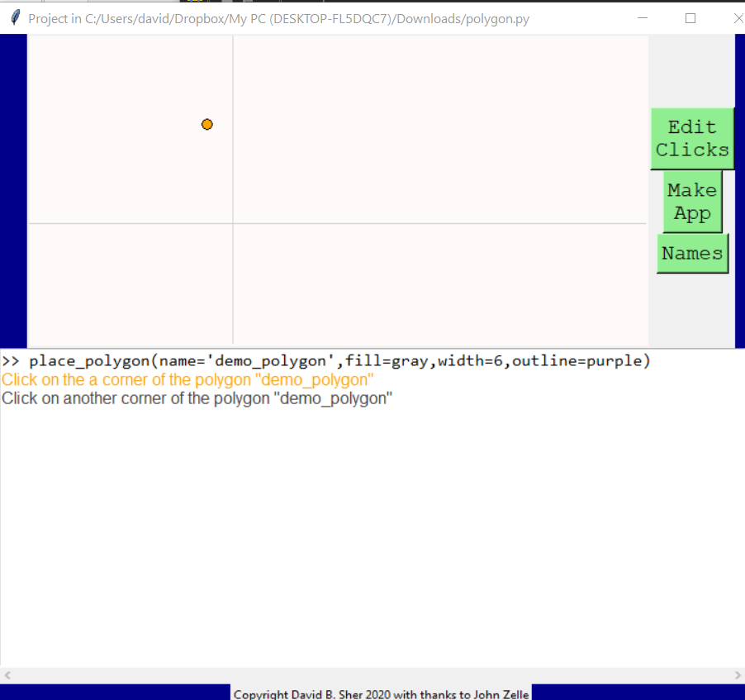Click the Edit Clicks button
The width and height of the screenshot is (745, 700).
pyautogui.click(x=692, y=138)
